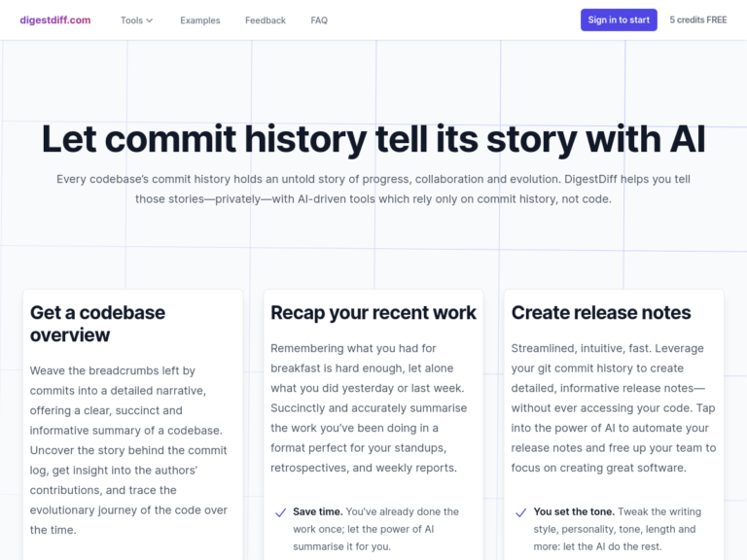Select the Create release notes heading
The width and height of the screenshot is (747, 560).
601,313
